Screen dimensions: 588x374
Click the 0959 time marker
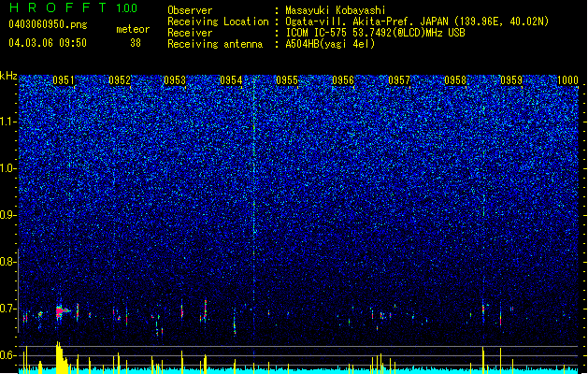tap(511, 80)
